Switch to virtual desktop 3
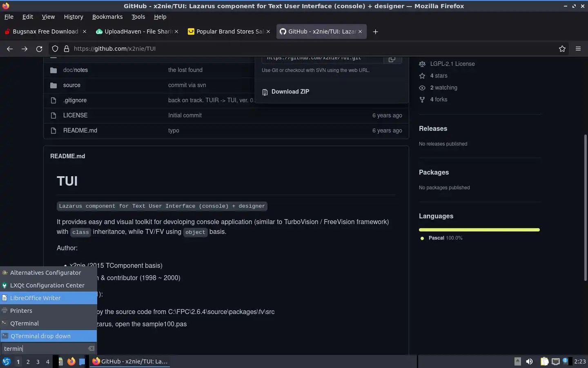Viewport: 588px width, 368px height. [x=38, y=361]
